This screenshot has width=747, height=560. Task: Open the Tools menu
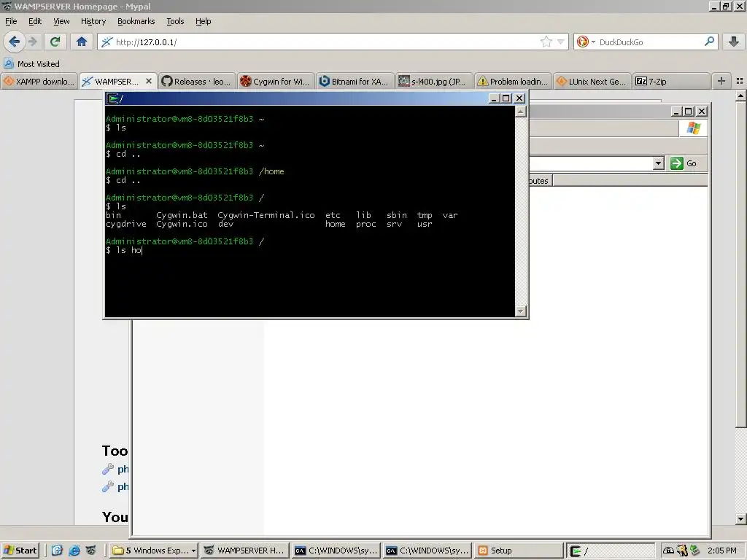coord(175,21)
